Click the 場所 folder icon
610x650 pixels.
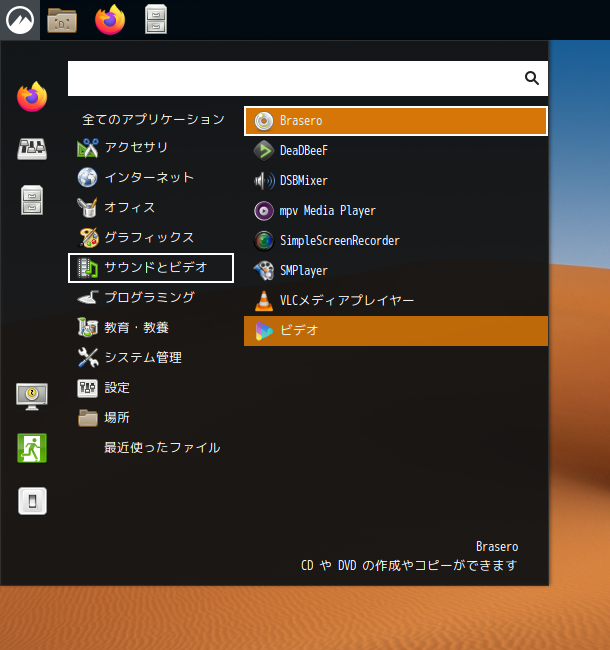click(88, 418)
